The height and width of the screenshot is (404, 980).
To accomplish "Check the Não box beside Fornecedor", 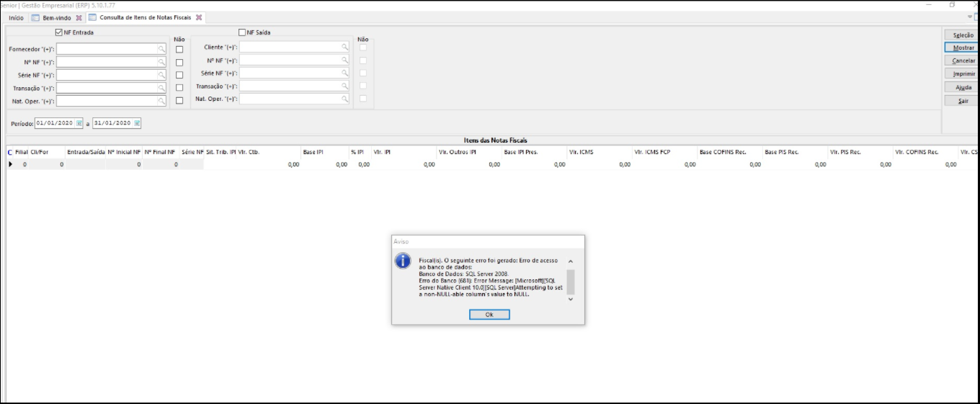I will [179, 49].
